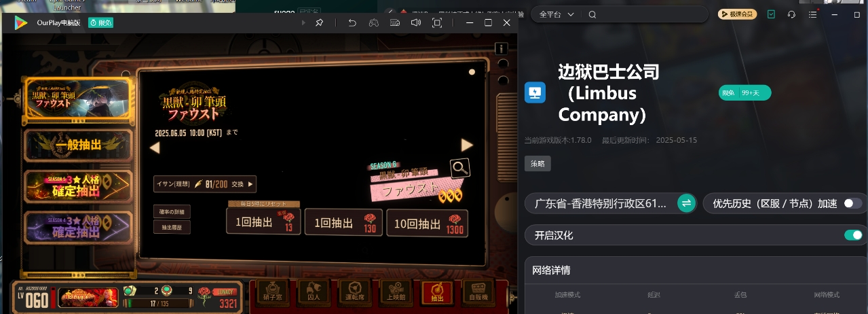Enter fullscreen mode in OurPlay
The height and width of the screenshot is (314, 868).
[437, 22]
